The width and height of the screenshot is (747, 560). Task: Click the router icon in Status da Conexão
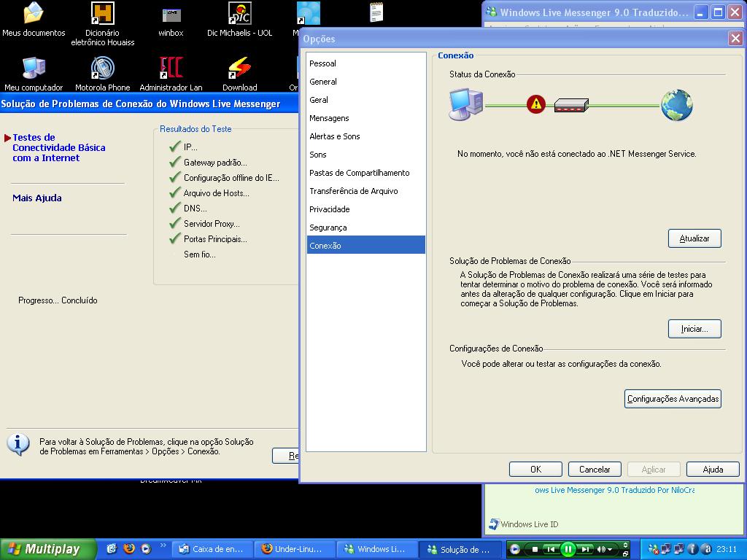pyautogui.click(x=571, y=105)
